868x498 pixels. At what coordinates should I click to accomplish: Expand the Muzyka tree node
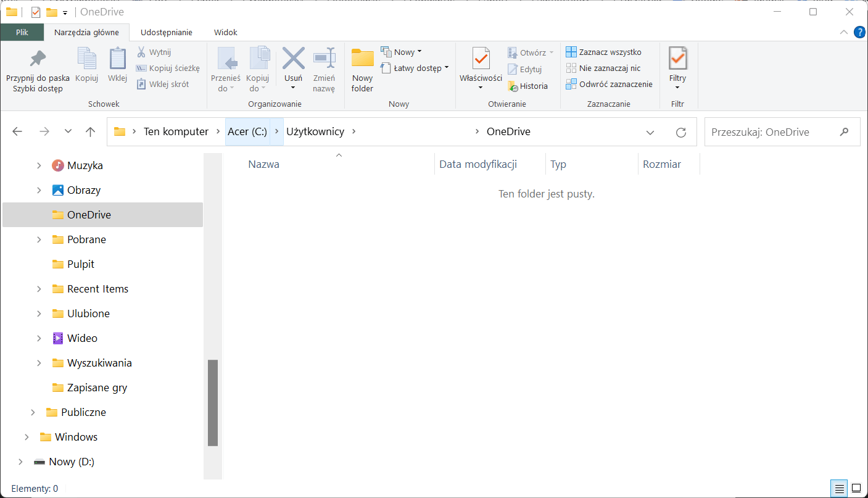[39, 165]
